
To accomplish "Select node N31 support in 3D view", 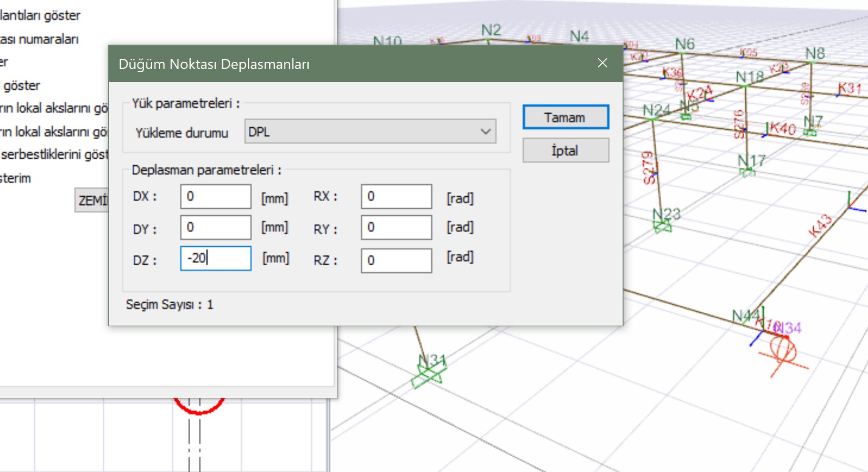I will pos(429,373).
